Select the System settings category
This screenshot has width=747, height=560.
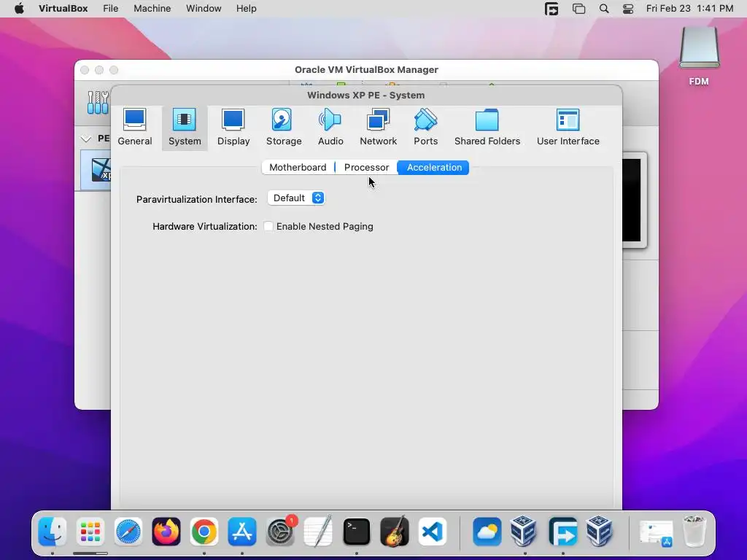click(185, 128)
